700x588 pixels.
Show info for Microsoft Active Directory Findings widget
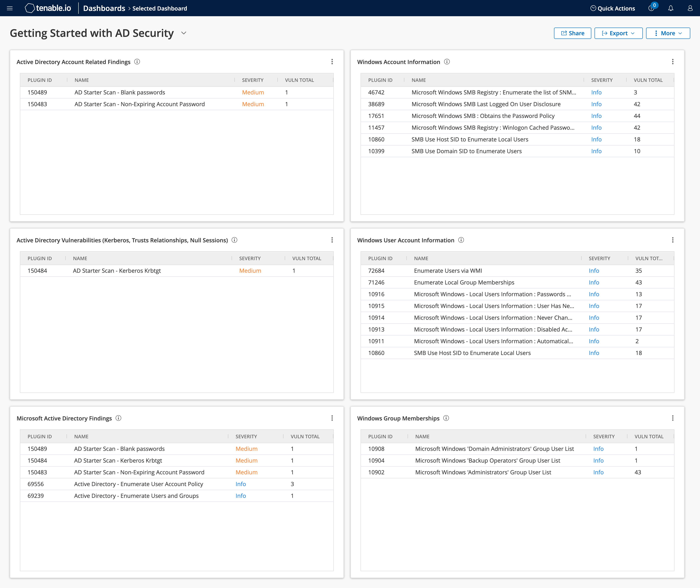(118, 418)
